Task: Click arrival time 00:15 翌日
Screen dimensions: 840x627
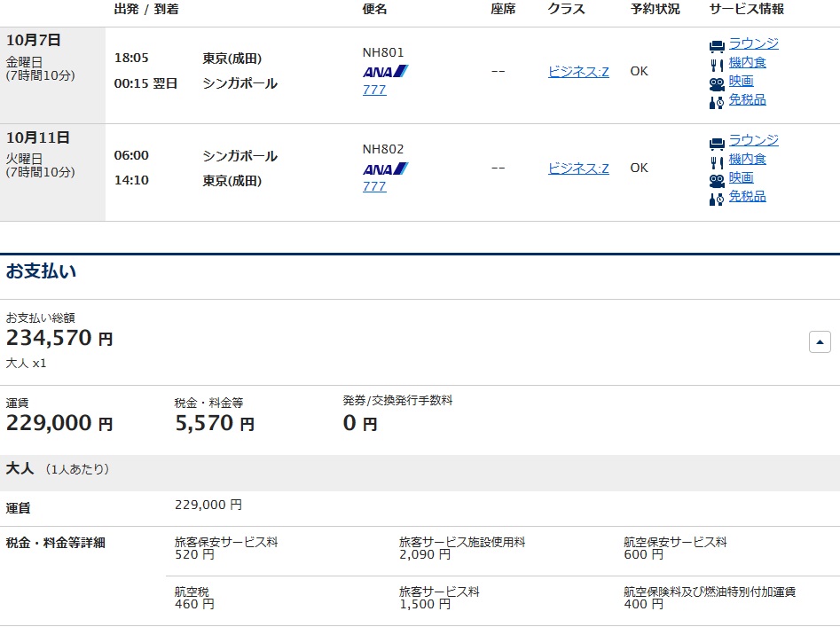Action: 145,83
